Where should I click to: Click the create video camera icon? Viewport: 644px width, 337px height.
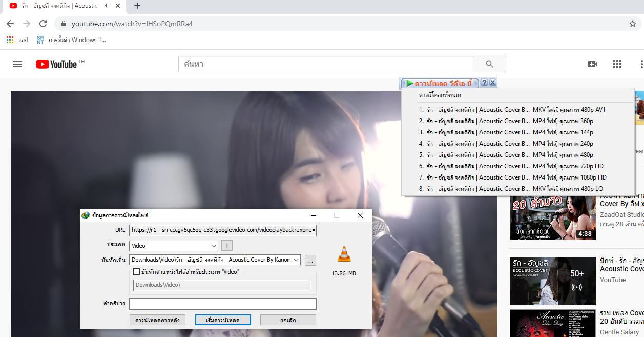tap(593, 64)
